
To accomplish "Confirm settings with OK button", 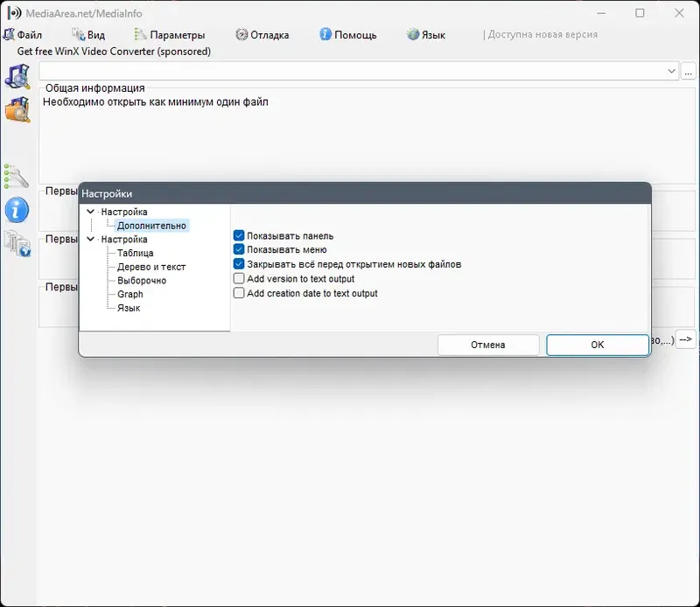I will pyautogui.click(x=598, y=345).
